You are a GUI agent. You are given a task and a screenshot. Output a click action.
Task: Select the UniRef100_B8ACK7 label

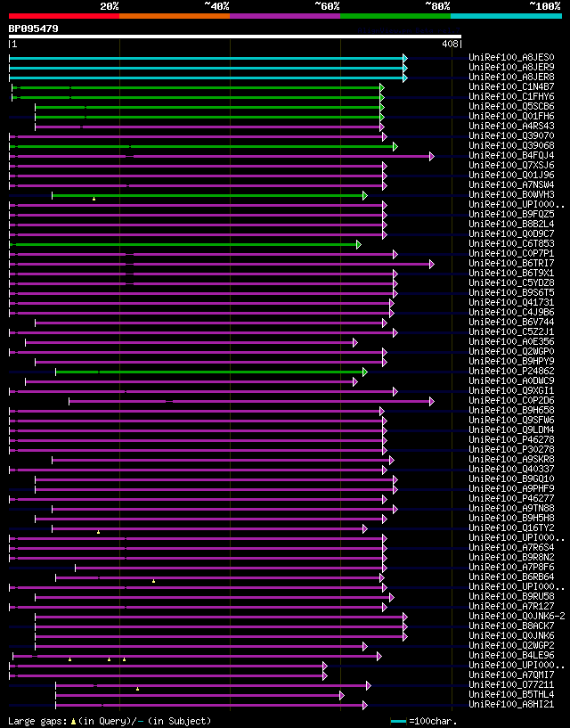[x=511, y=626]
